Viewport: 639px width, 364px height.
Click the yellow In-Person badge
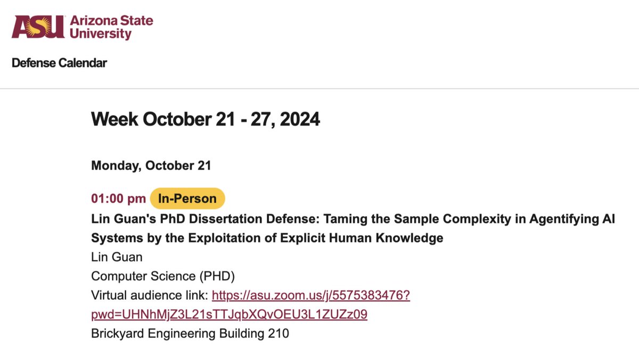[x=187, y=198]
